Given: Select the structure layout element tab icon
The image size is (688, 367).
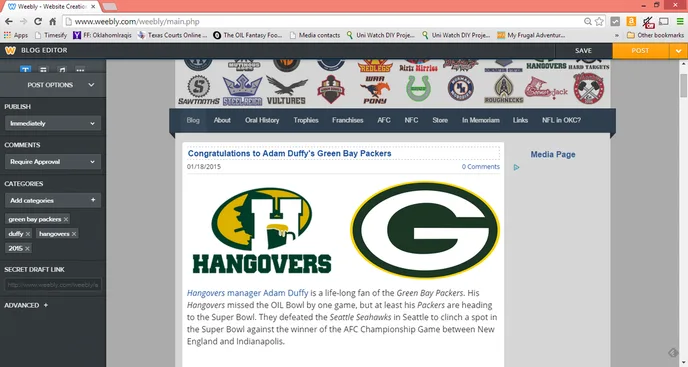Looking at the screenshot, I should pos(43,70).
